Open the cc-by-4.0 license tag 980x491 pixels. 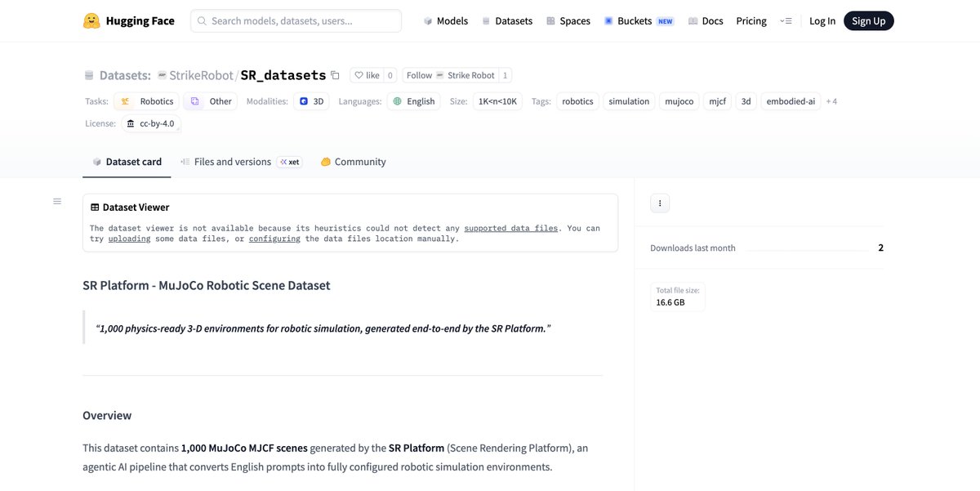(x=151, y=123)
